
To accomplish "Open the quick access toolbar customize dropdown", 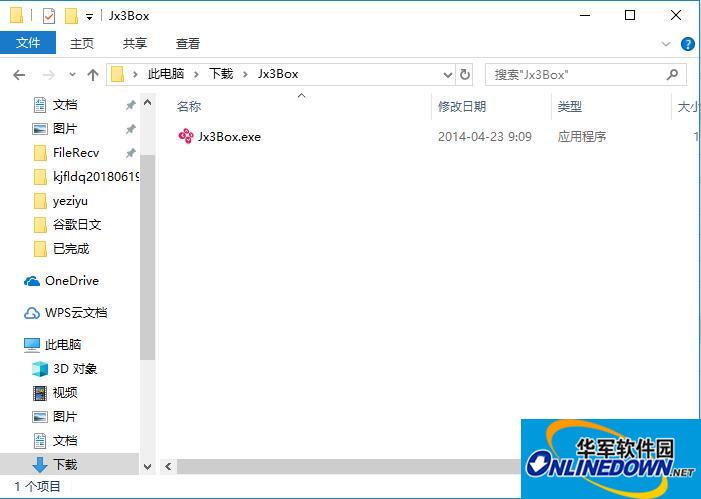I will [89, 17].
